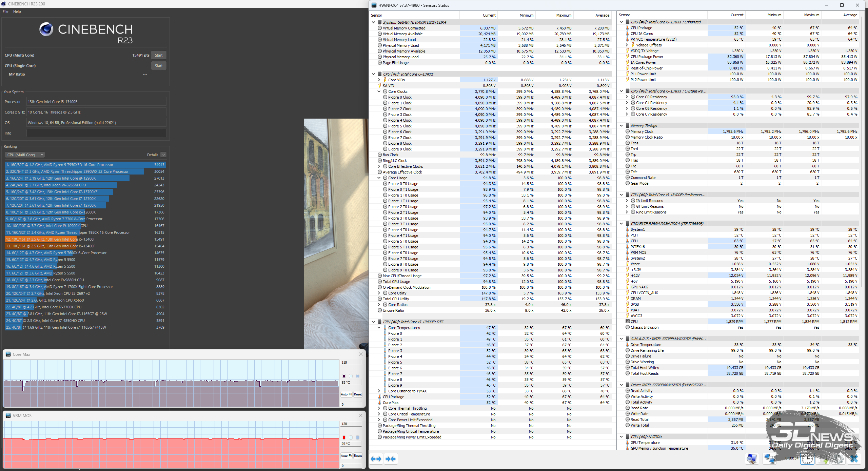Click the clock icon beside Bus Clock
The height and width of the screenshot is (471, 868).
[x=380, y=155]
